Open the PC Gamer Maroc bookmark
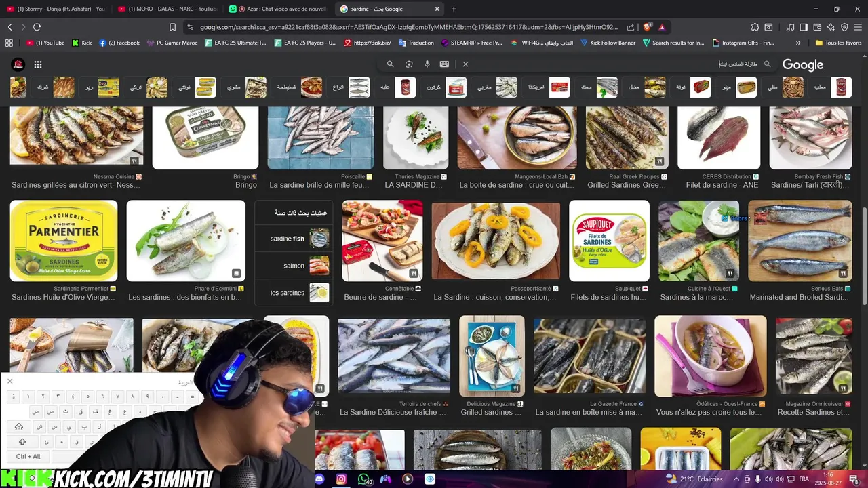 pyautogui.click(x=172, y=43)
